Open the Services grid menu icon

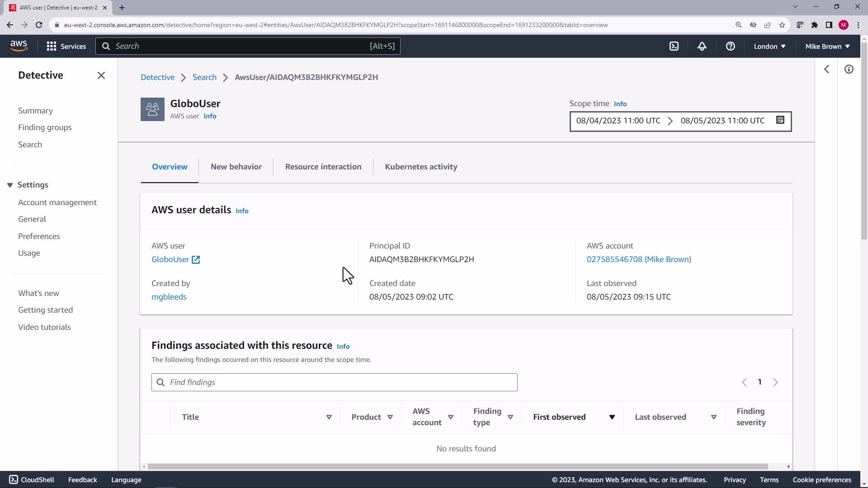point(51,46)
